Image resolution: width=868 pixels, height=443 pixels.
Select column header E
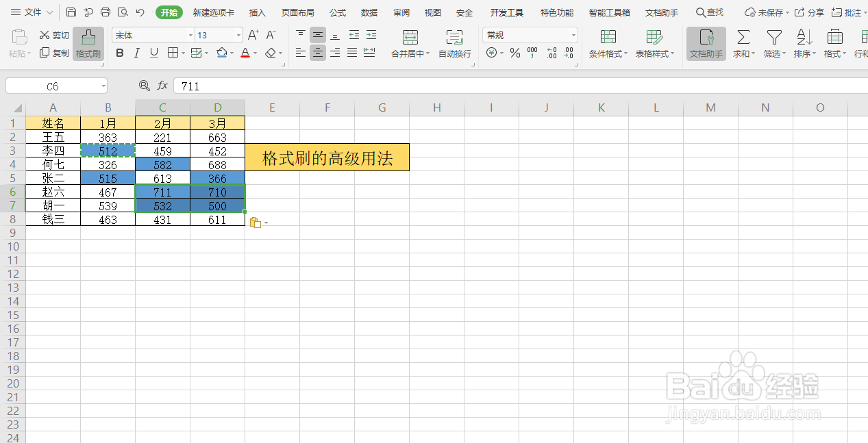pyautogui.click(x=272, y=107)
